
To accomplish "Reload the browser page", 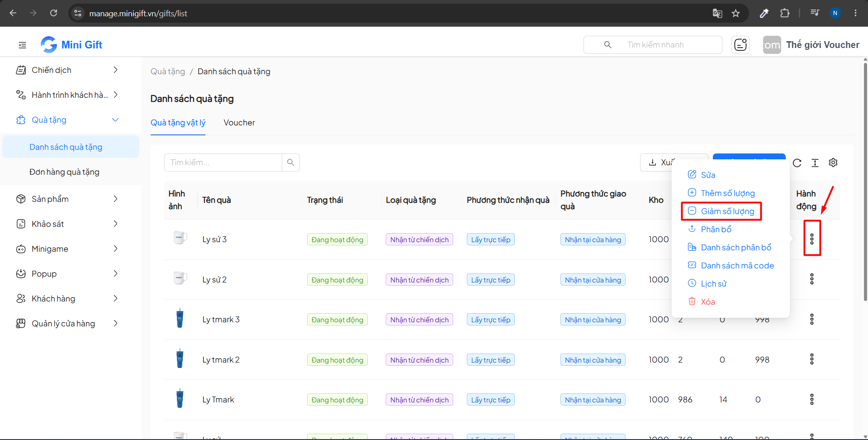I will click(x=53, y=13).
